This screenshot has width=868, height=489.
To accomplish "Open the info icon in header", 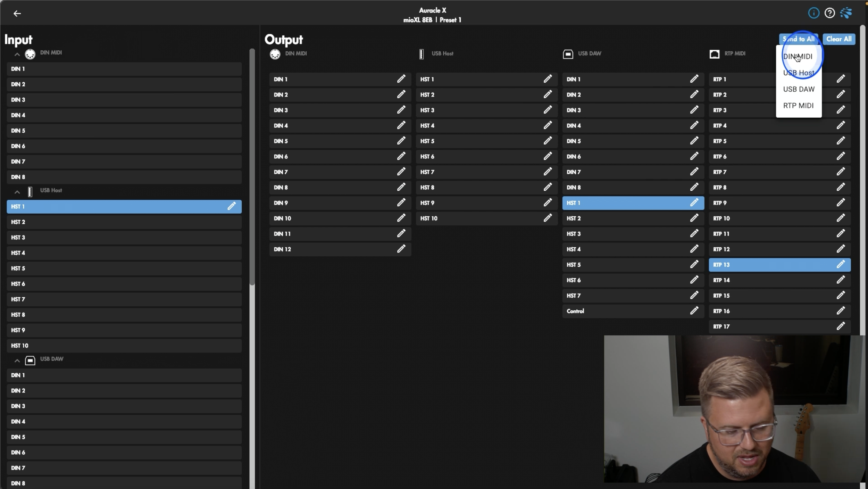I will 813,13.
